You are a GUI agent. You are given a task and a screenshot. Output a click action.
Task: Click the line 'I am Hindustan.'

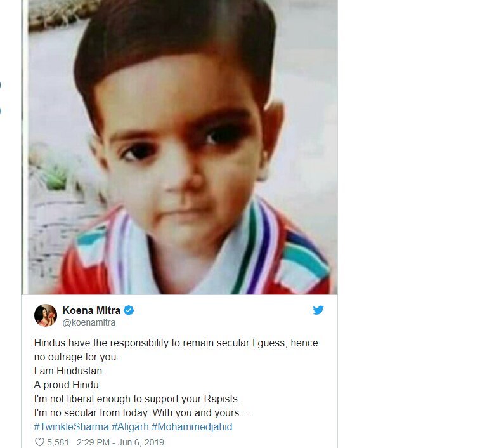tap(69, 371)
